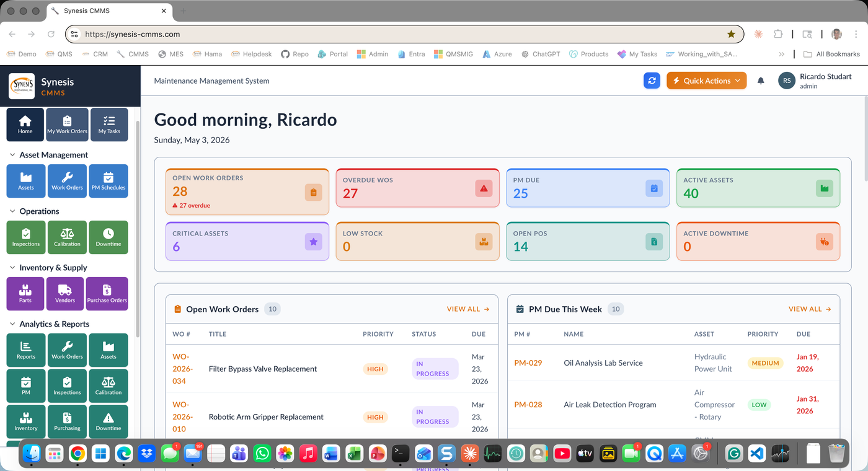Bookmark page with the star icon

[x=732, y=34]
